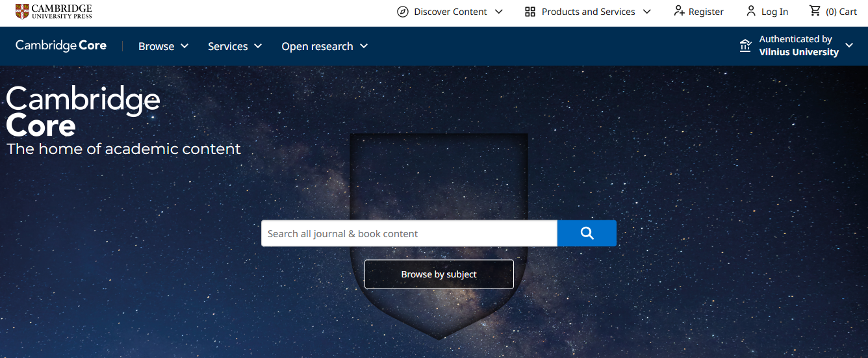Click the Authenticated by Vilnius University text

click(x=798, y=45)
